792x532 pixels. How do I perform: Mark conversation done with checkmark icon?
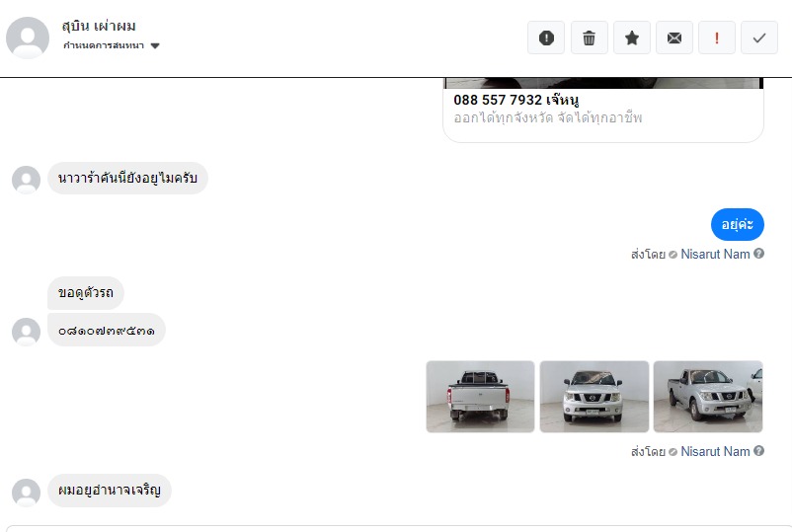759,38
